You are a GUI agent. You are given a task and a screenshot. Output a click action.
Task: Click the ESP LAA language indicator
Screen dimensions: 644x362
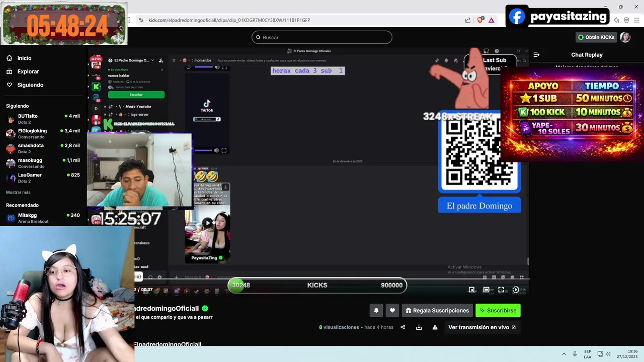(x=588, y=354)
